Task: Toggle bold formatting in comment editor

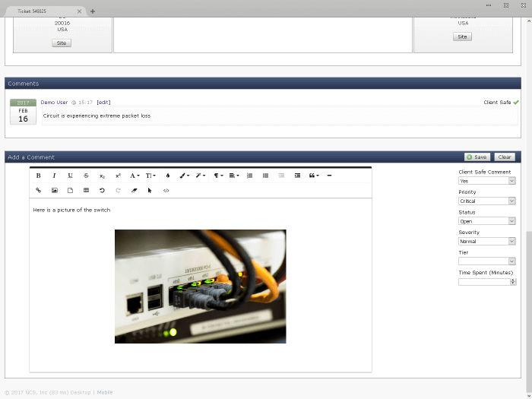Action: click(x=39, y=176)
